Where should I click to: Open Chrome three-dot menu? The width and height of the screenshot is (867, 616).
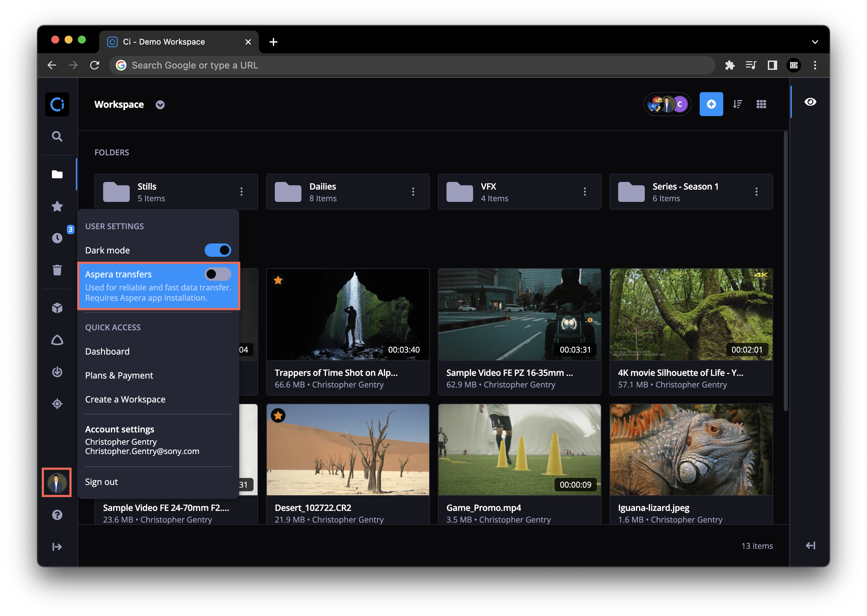815,65
